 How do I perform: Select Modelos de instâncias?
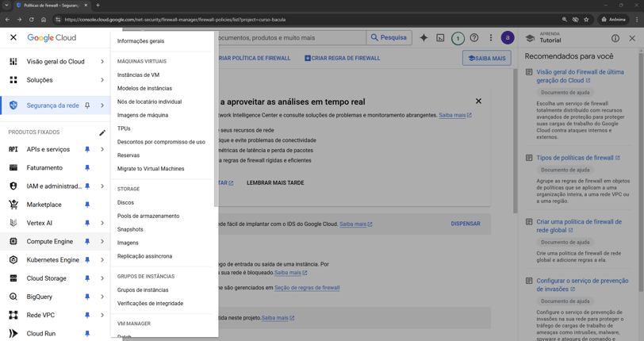[144, 88]
